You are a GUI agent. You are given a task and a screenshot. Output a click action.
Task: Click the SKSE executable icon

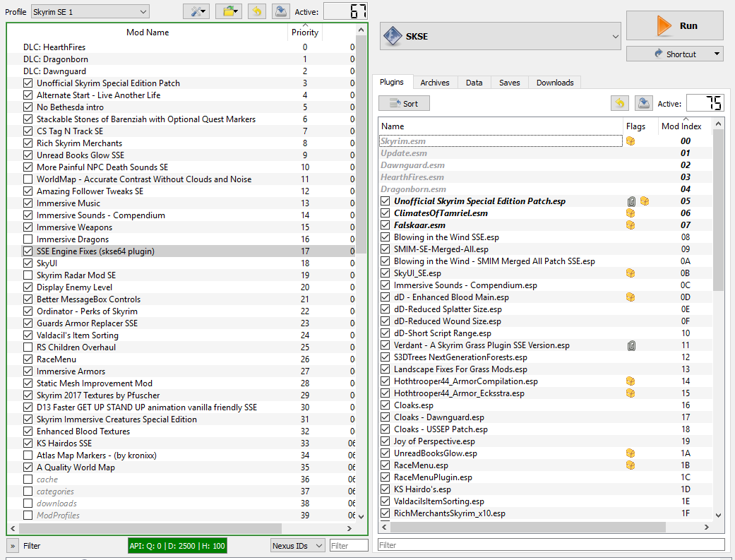click(x=393, y=36)
